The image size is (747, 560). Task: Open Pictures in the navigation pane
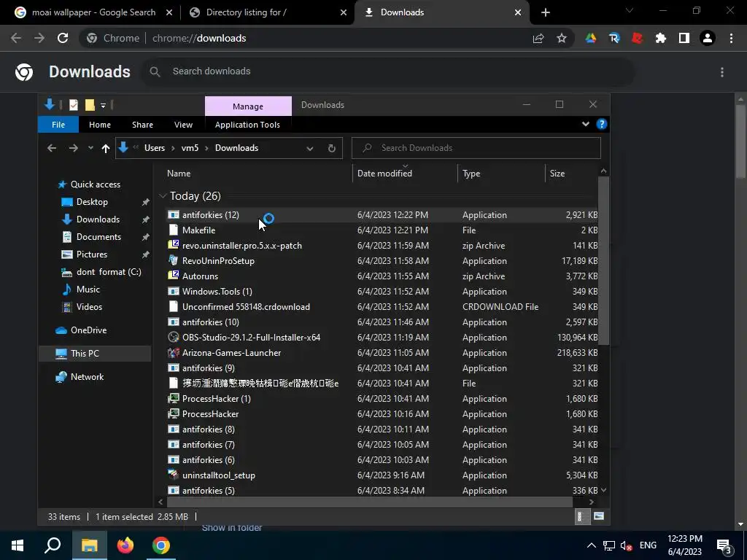point(91,254)
